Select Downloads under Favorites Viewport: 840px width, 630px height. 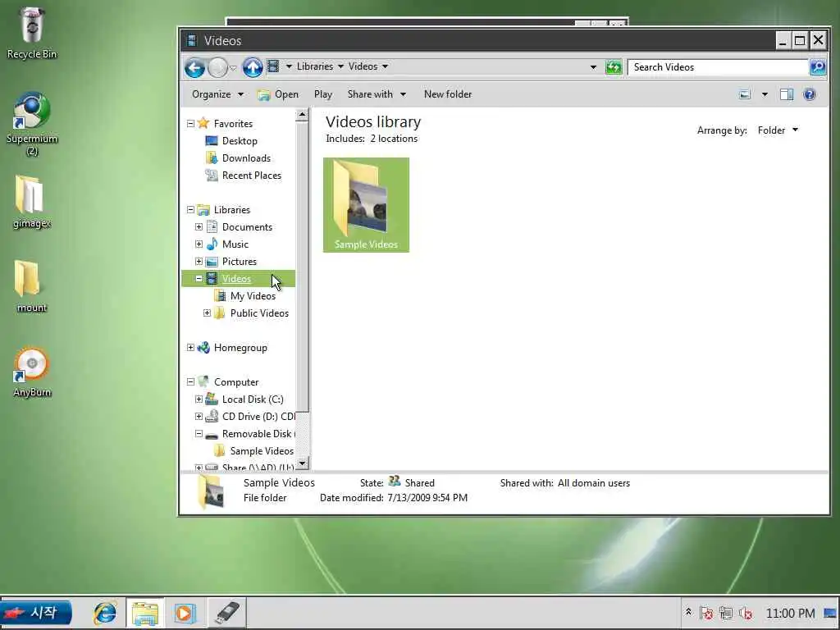click(246, 158)
